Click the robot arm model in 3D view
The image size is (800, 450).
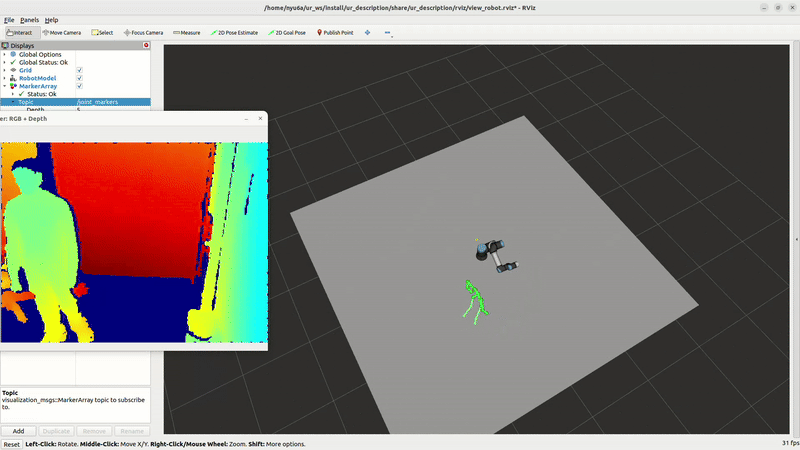[496, 256]
